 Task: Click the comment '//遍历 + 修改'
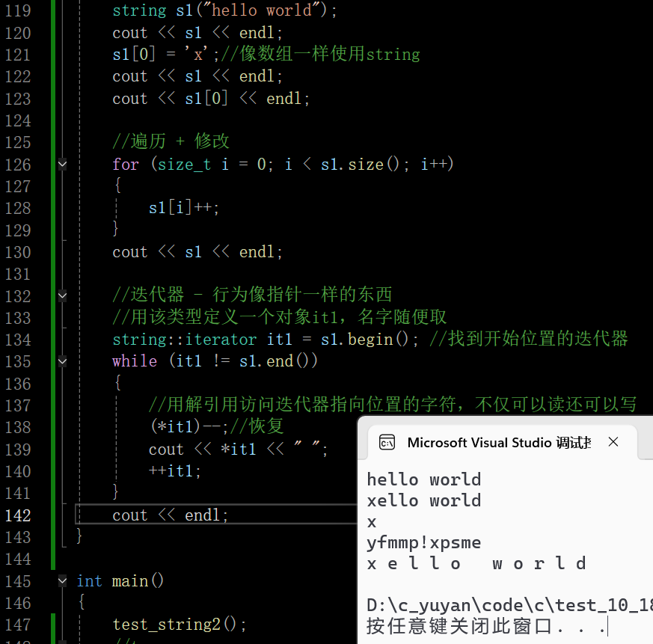click(171, 141)
